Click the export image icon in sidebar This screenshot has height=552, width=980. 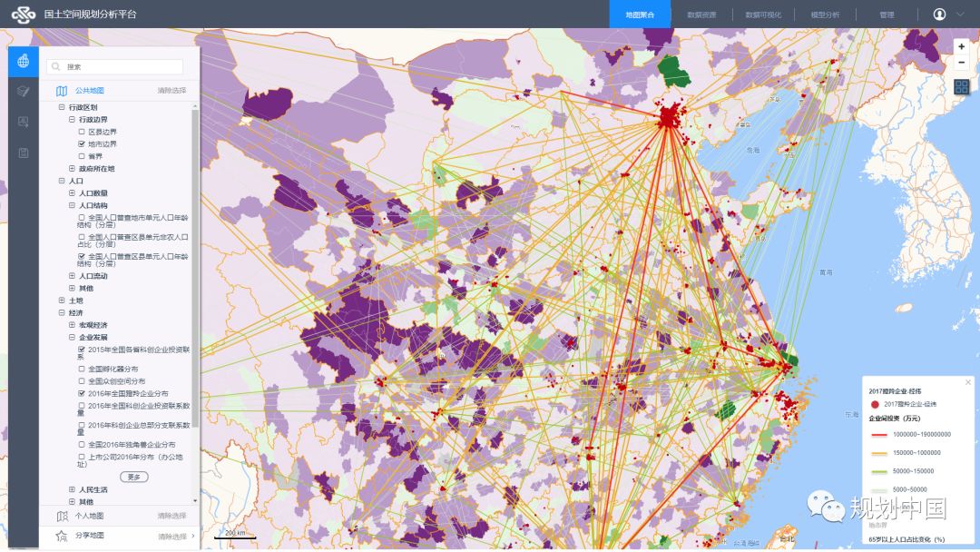[23, 122]
